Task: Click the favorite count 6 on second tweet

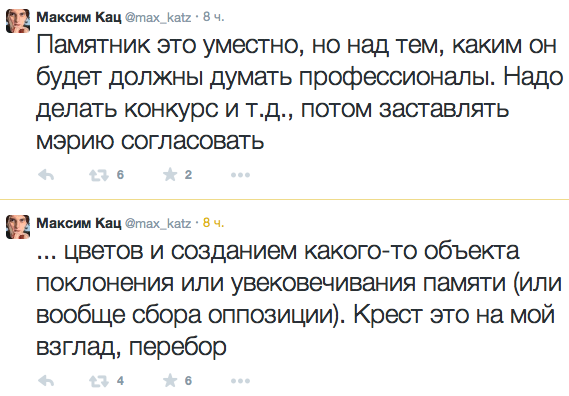Action: (188, 381)
